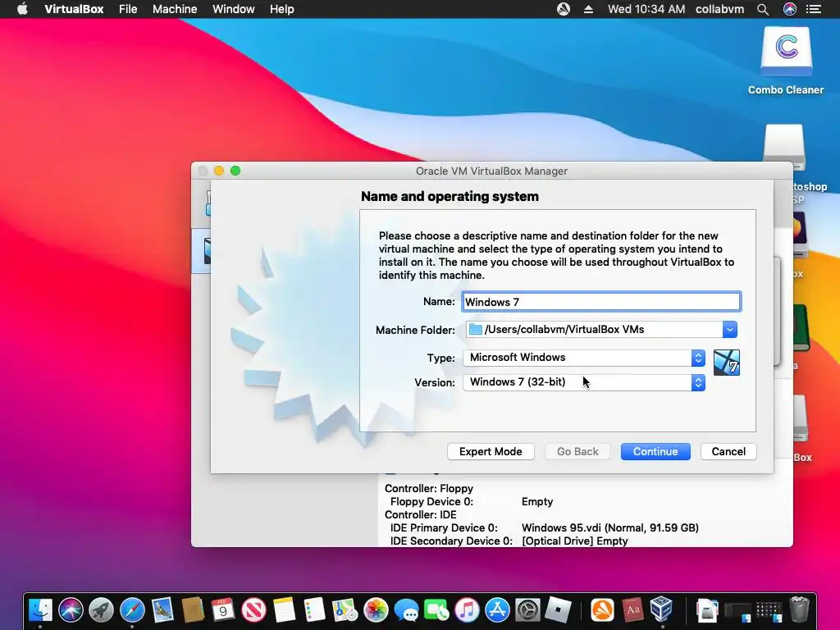Click the 'Floppy Device 0:' label
This screenshot has width=840, height=630.
tap(431, 501)
